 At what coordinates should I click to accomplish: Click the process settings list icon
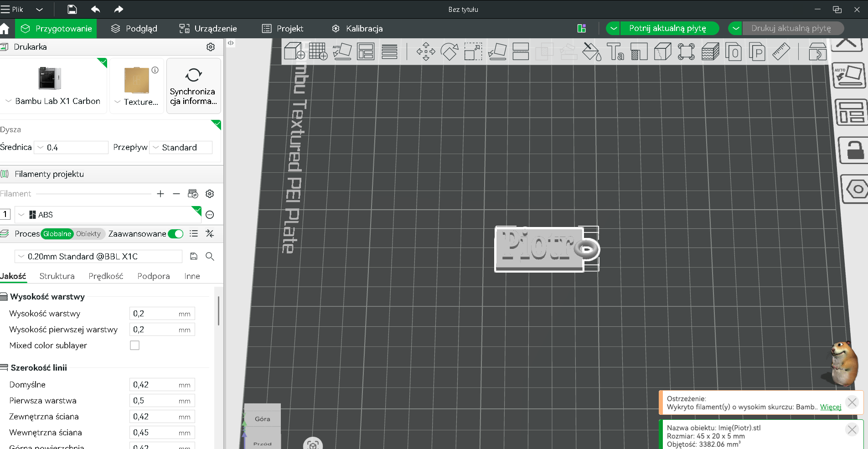[194, 234]
